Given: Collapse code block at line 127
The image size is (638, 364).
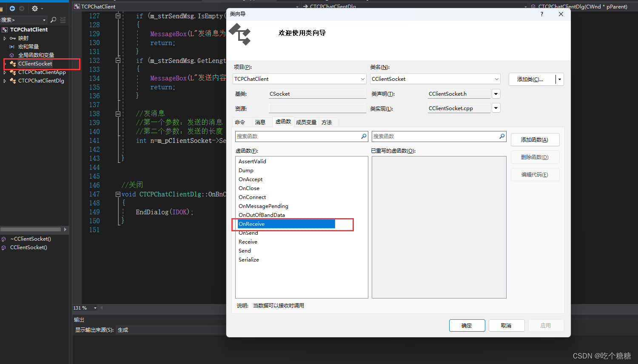Looking at the screenshot, I should (x=118, y=16).
